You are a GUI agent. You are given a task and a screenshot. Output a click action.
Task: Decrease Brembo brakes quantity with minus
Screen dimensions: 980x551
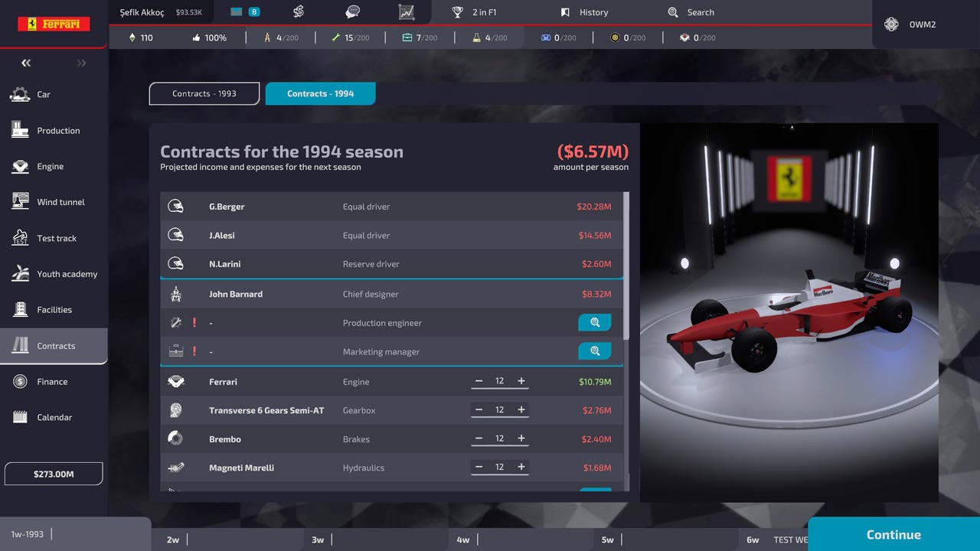pyautogui.click(x=479, y=439)
